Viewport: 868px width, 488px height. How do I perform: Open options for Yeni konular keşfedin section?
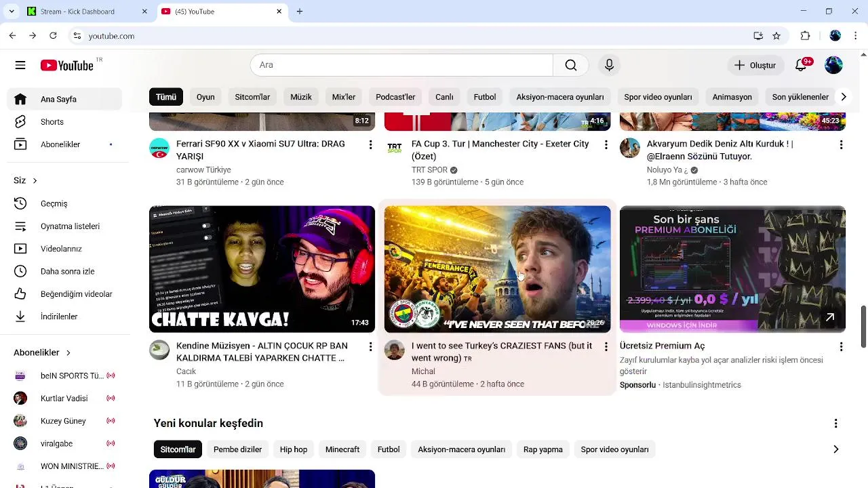point(835,423)
